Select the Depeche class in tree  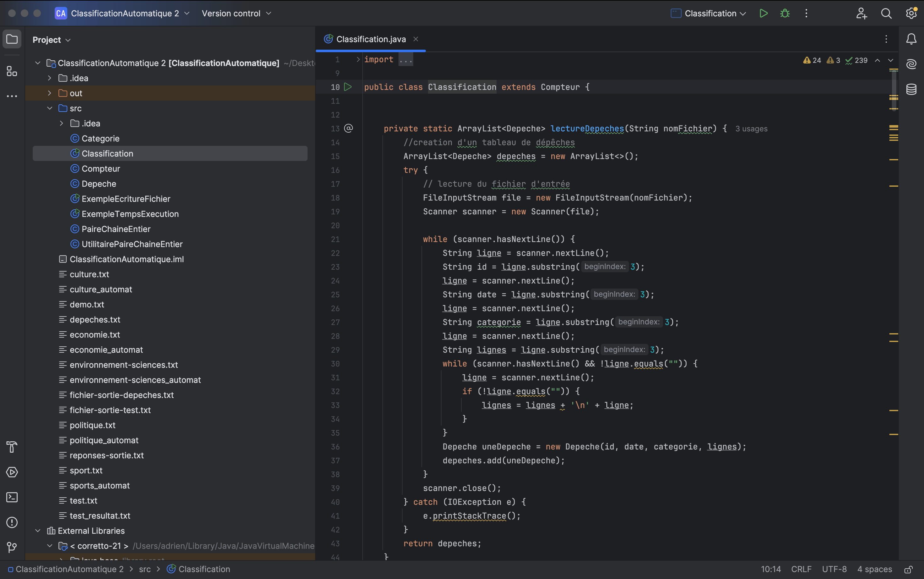[99, 184]
